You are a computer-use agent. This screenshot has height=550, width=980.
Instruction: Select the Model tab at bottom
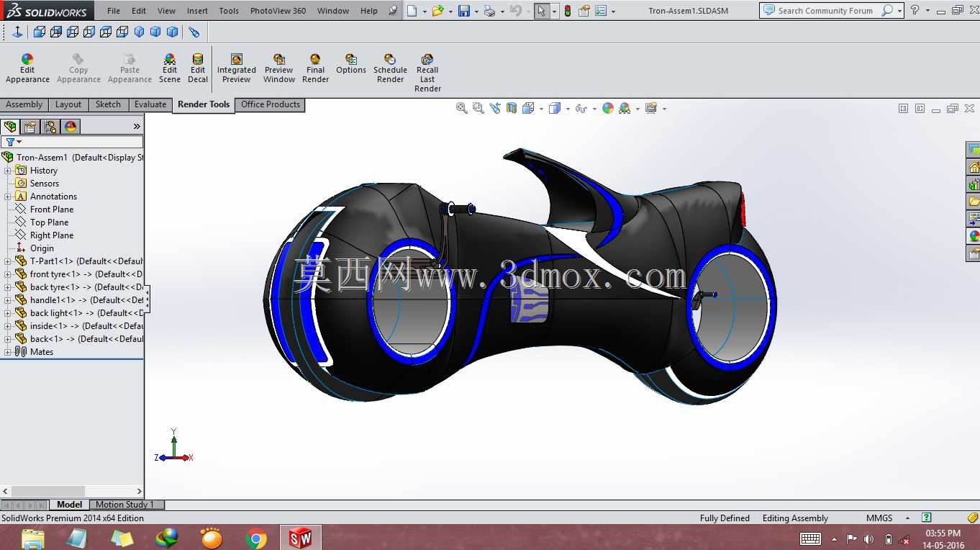coord(70,505)
